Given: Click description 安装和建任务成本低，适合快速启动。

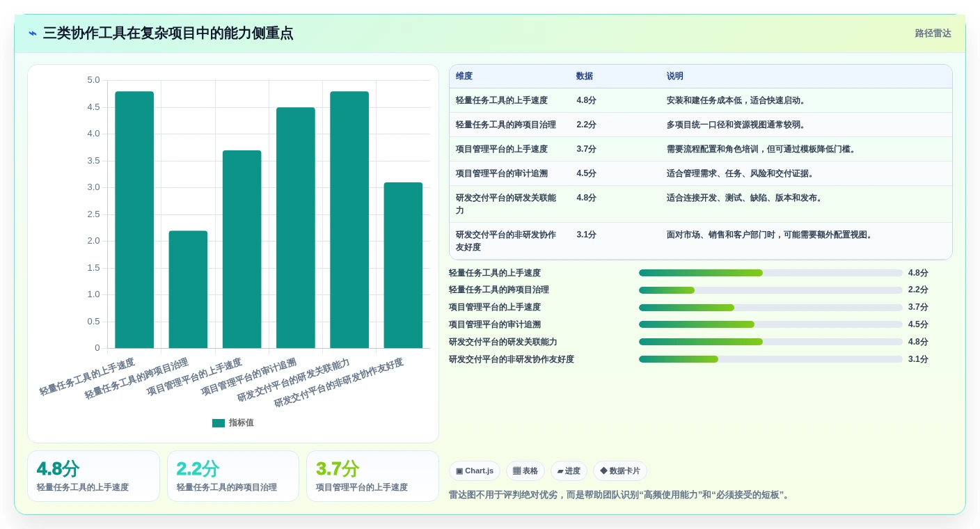Looking at the screenshot, I should [x=738, y=100].
